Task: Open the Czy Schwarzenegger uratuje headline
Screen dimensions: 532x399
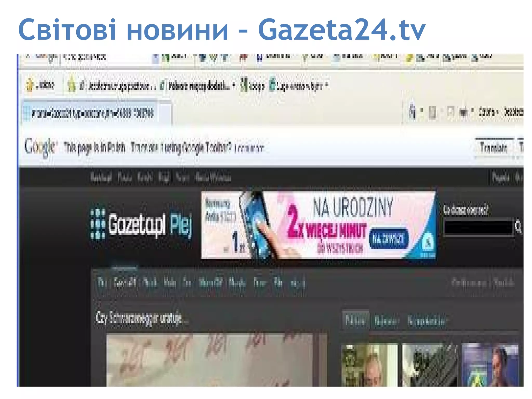Action: (x=142, y=318)
